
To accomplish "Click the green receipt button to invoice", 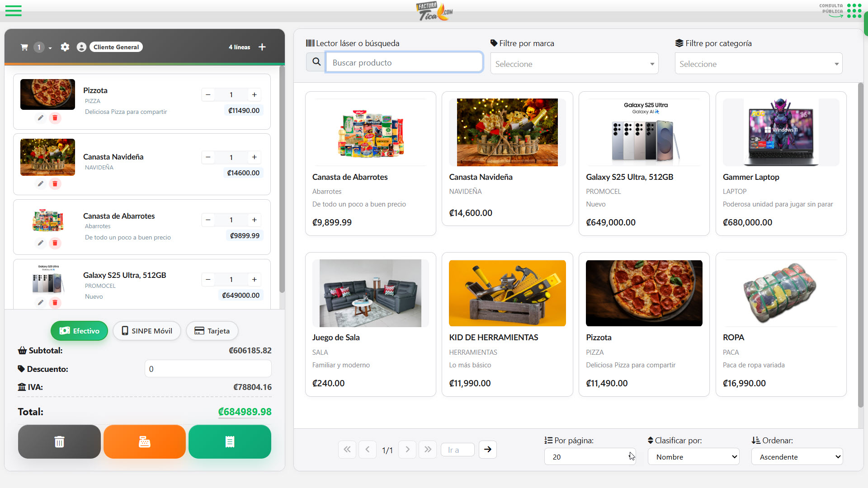I will pyautogui.click(x=230, y=441).
